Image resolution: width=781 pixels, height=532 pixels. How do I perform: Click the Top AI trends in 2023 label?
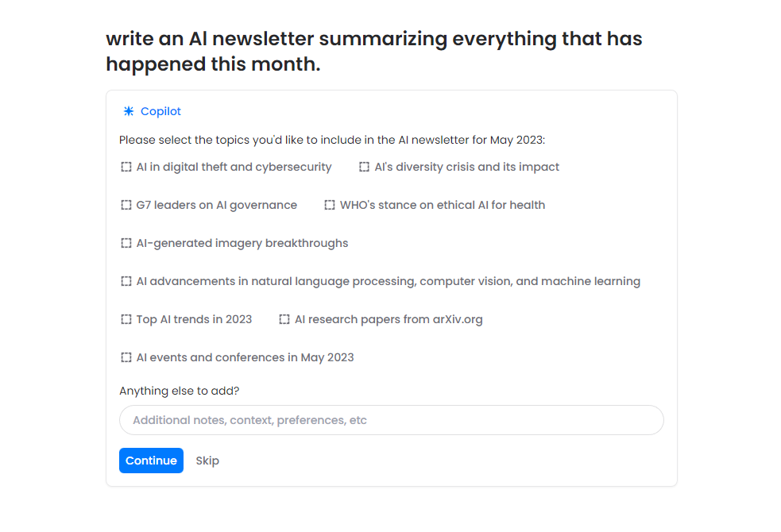point(194,320)
